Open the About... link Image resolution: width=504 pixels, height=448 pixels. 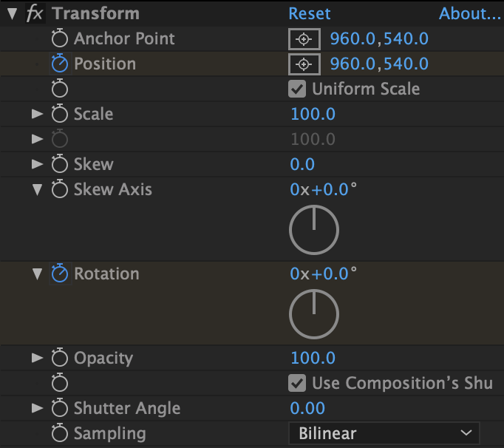click(469, 13)
